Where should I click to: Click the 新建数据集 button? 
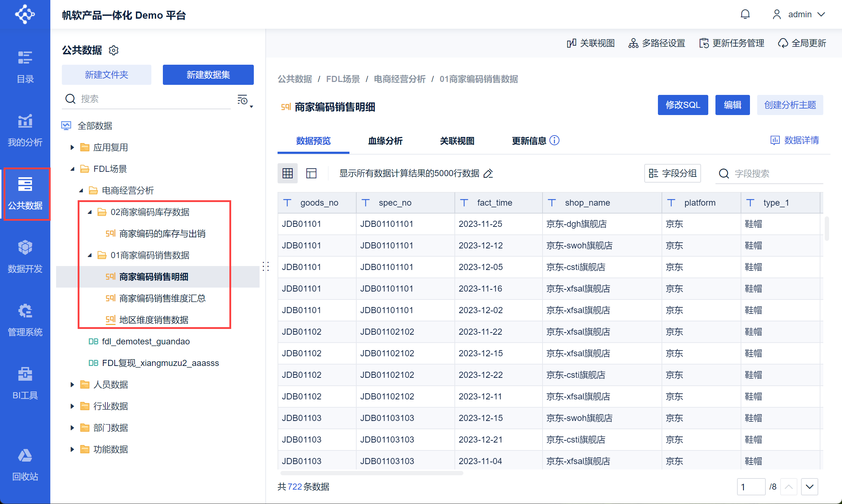(x=208, y=75)
